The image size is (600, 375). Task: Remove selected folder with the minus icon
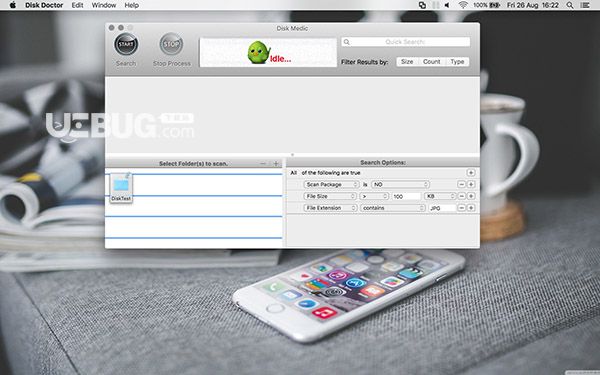click(263, 163)
